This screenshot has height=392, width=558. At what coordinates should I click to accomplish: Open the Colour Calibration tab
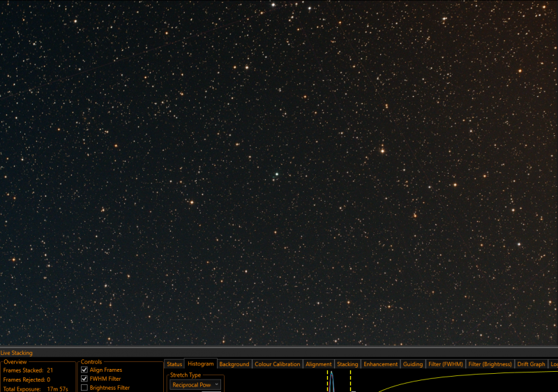click(277, 364)
